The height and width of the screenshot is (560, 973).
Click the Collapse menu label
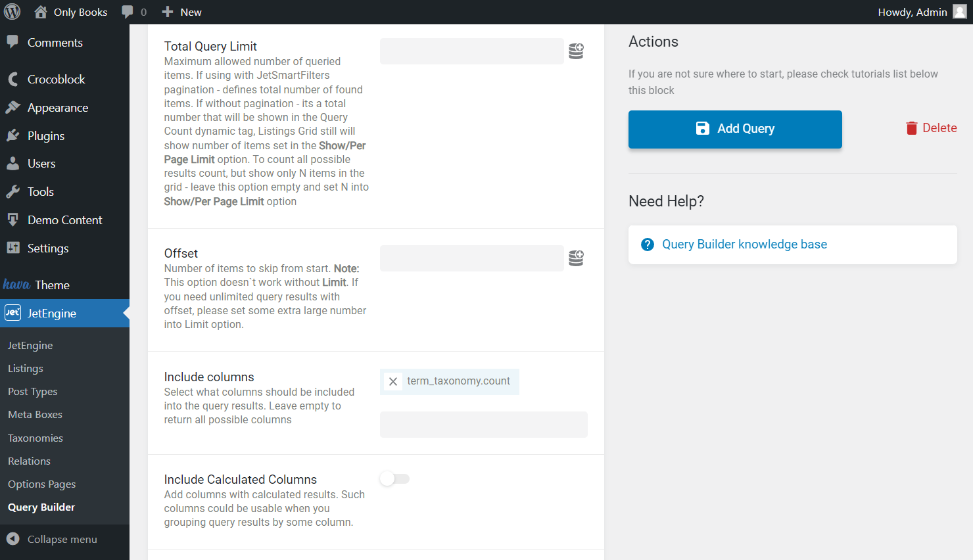point(62,539)
